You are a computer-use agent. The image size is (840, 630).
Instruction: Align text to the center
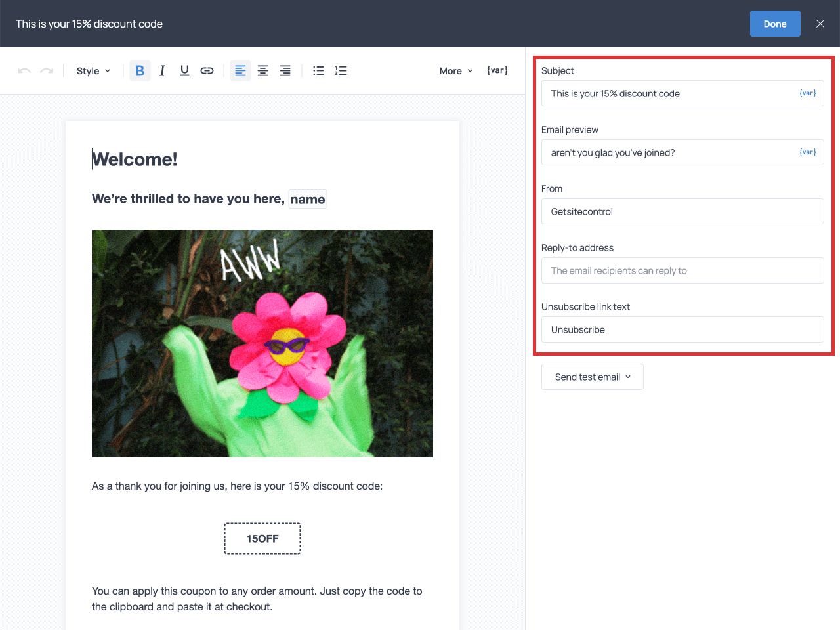pos(262,70)
